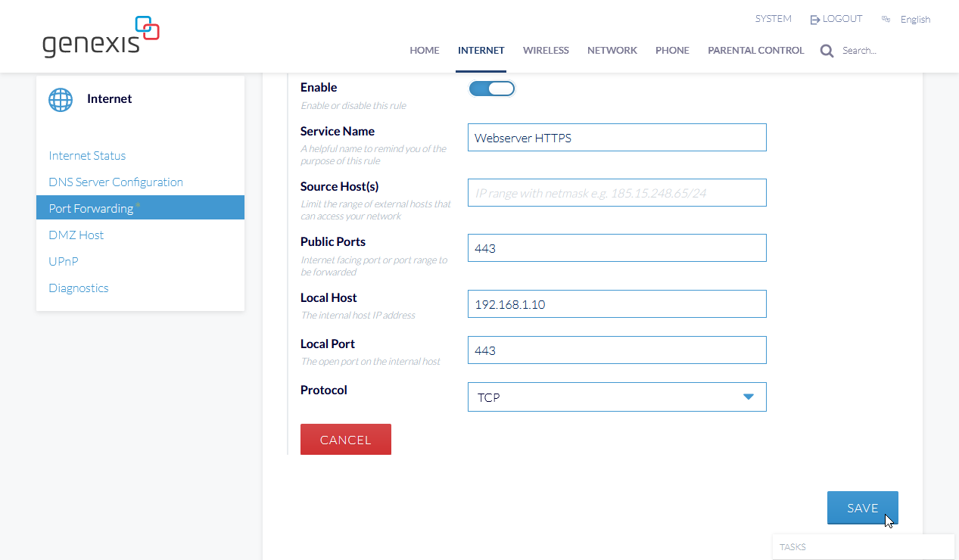This screenshot has width=959, height=560.
Task: Disable the port forwarding rule toggle
Action: click(491, 89)
